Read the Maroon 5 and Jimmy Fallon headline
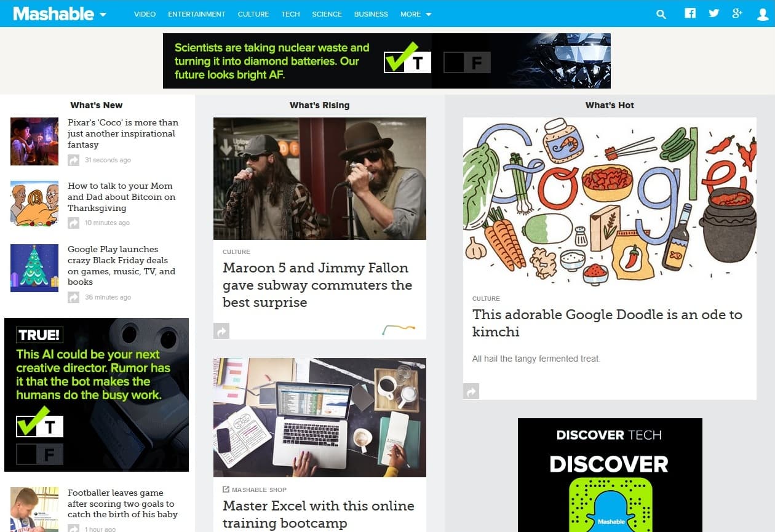The width and height of the screenshot is (775, 532). [x=317, y=285]
